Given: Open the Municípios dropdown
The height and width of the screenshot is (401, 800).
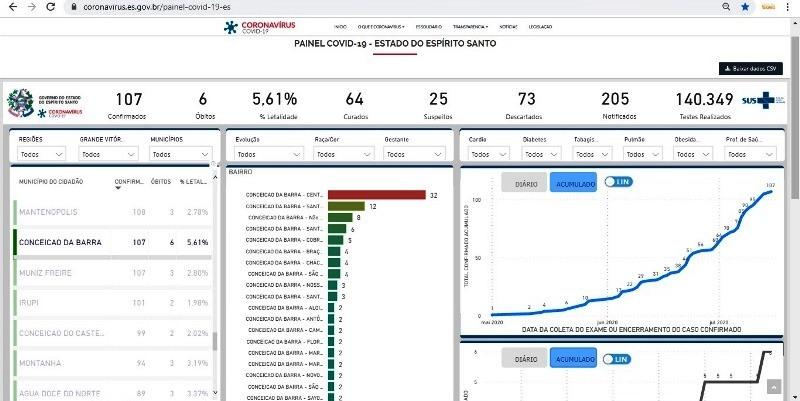Looking at the screenshot, I should tap(181, 154).
